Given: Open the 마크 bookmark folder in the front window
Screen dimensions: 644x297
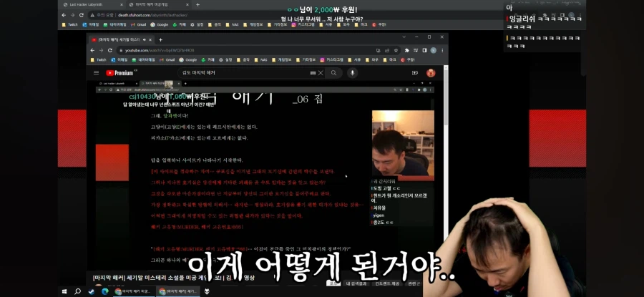Looking at the screenshot, I should 390,59.
